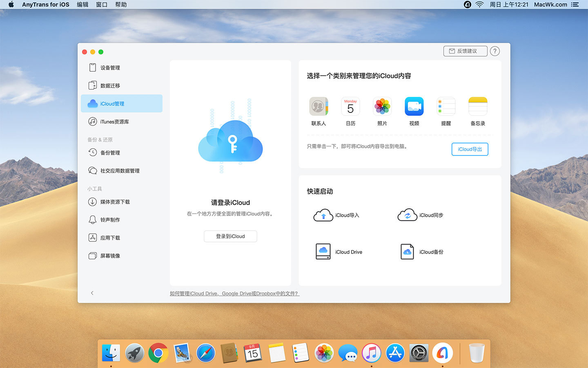Launch iCloud导入 quick start
Screen dimensions: 588x368
tap(336, 215)
